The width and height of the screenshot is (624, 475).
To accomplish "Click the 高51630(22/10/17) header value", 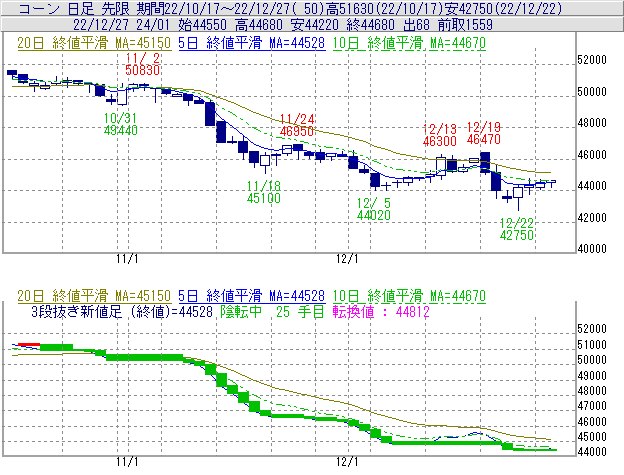I will [x=383, y=8].
